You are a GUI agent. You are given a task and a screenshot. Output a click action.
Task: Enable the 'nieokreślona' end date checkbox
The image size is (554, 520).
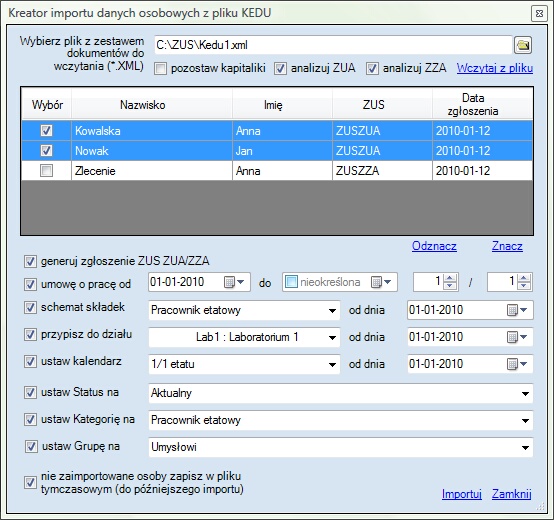point(291,282)
